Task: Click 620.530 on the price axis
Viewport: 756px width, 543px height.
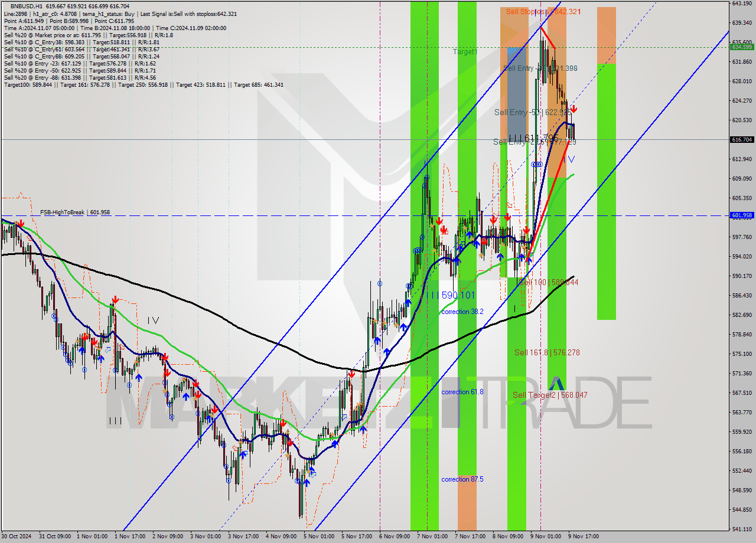Action: coord(742,120)
